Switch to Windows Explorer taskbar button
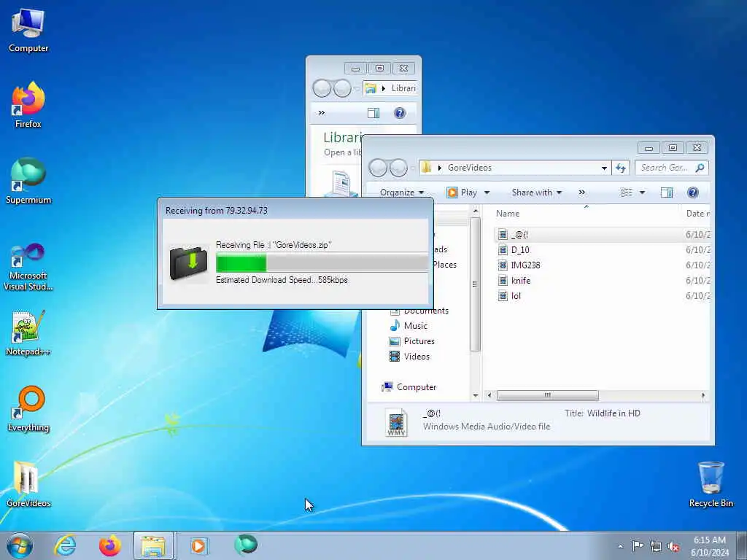The image size is (747, 560). click(x=153, y=545)
